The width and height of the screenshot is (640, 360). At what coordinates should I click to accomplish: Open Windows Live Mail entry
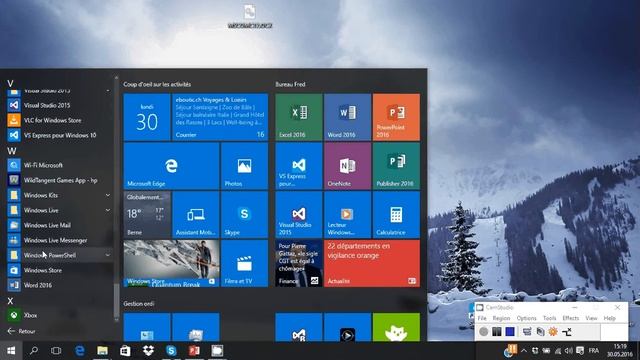click(59, 225)
